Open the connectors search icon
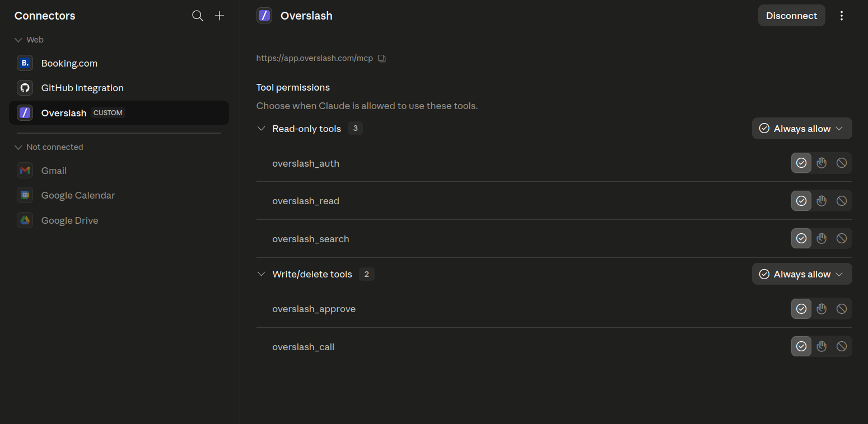868x424 pixels. [x=197, y=16]
